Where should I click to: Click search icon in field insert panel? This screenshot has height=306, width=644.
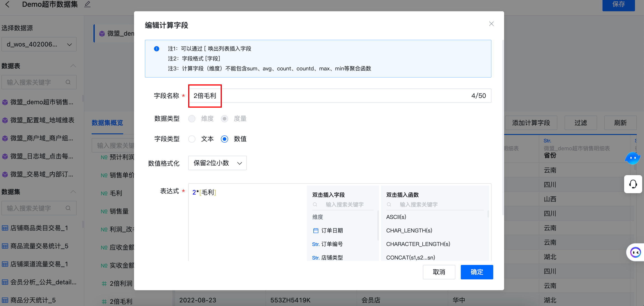click(315, 204)
